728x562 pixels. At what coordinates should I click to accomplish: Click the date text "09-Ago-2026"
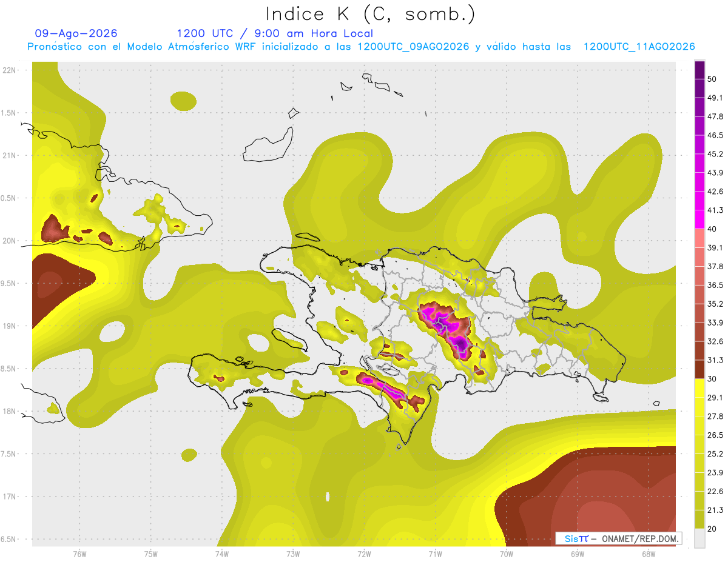pyautogui.click(x=76, y=33)
